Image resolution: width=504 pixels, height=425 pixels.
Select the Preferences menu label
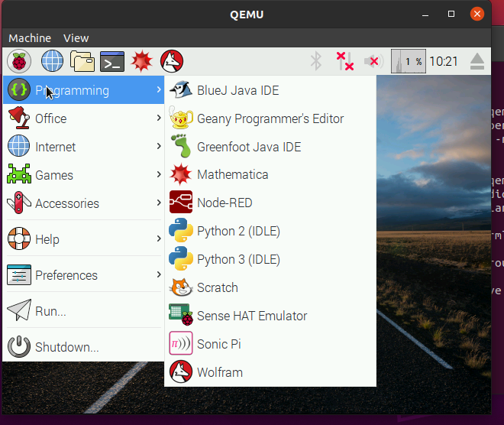click(x=66, y=276)
